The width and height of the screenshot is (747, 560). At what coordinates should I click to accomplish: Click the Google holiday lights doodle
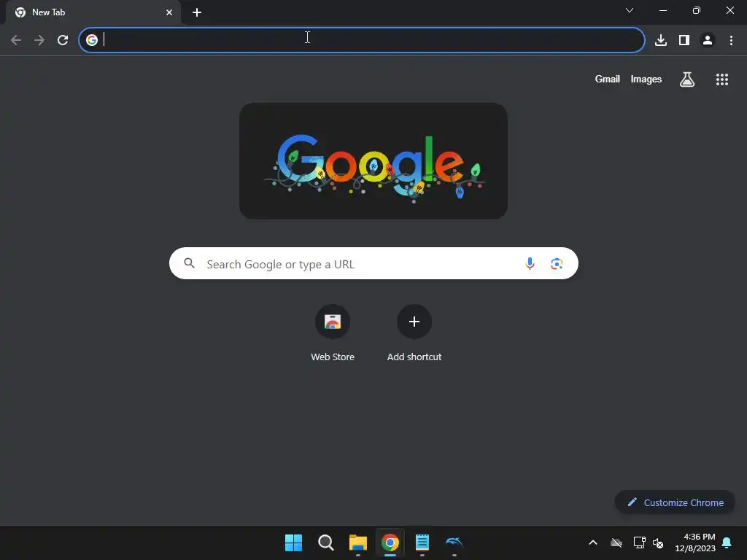click(373, 161)
